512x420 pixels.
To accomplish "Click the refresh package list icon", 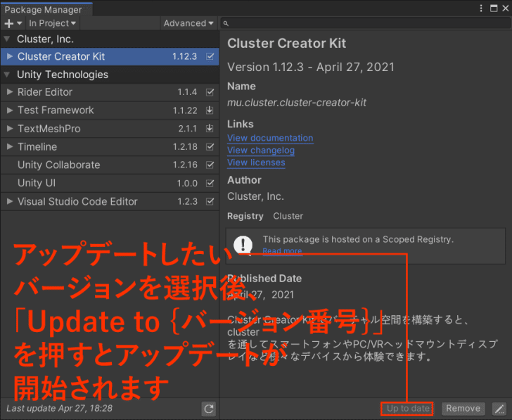I will pyautogui.click(x=209, y=409).
